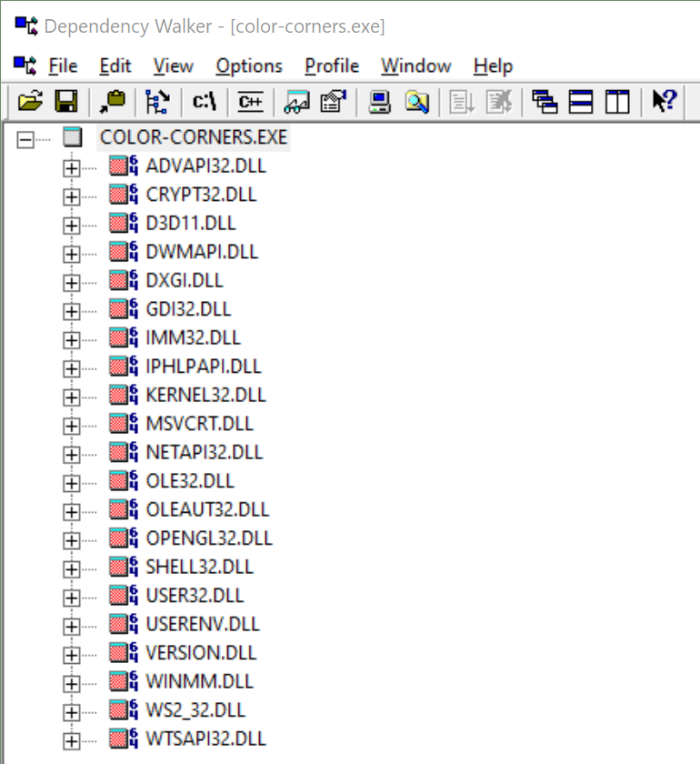Viewport: 700px width, 764px height.
Task: Toggle the Undecorate C++ Functions icon
Action: click(250, 102)
